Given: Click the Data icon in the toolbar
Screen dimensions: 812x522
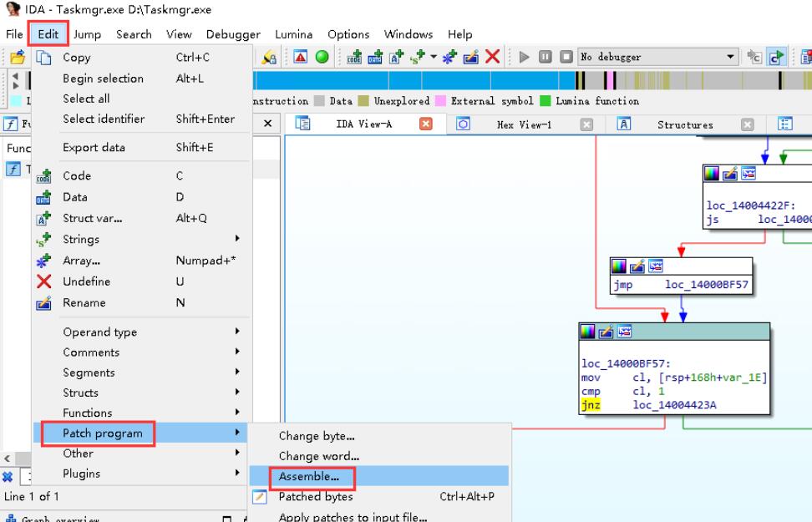Looking at the screenshot, I should coord(375,57).
